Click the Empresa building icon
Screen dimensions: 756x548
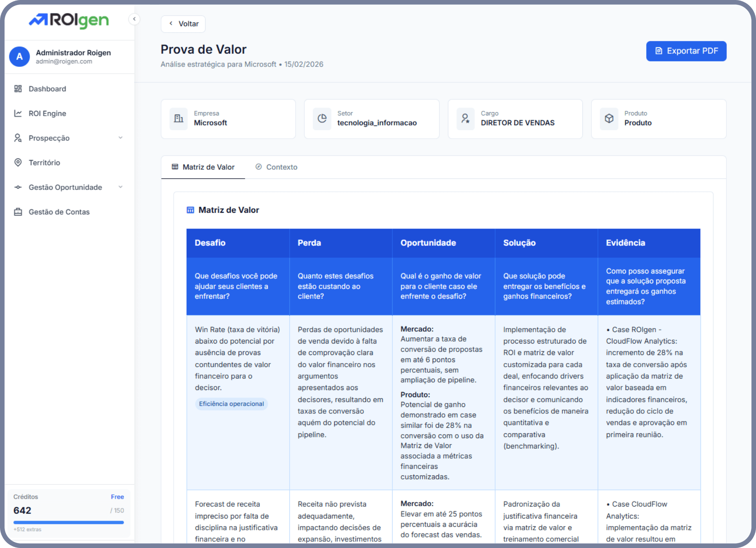179,119
